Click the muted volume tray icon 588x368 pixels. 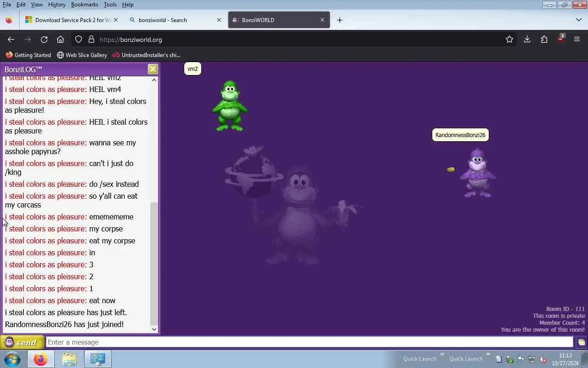tap(543, 359)
